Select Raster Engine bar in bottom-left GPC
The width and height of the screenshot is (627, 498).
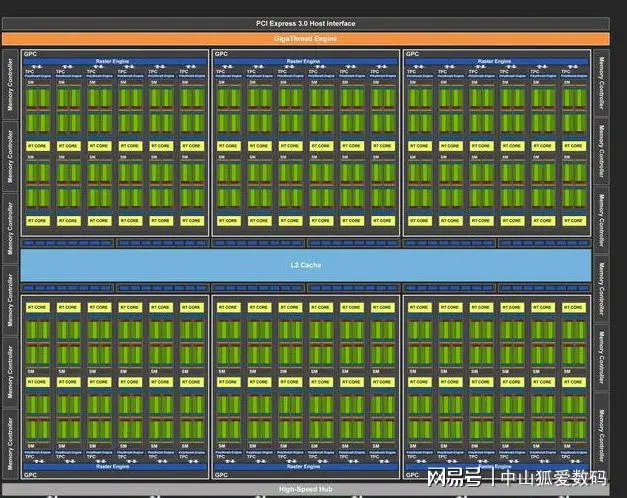115,466
